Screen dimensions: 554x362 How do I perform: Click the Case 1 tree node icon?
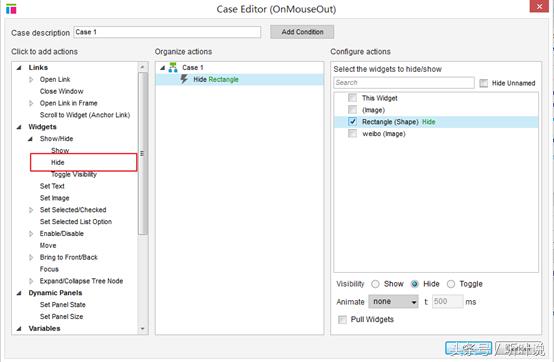[x=173, y=67]
